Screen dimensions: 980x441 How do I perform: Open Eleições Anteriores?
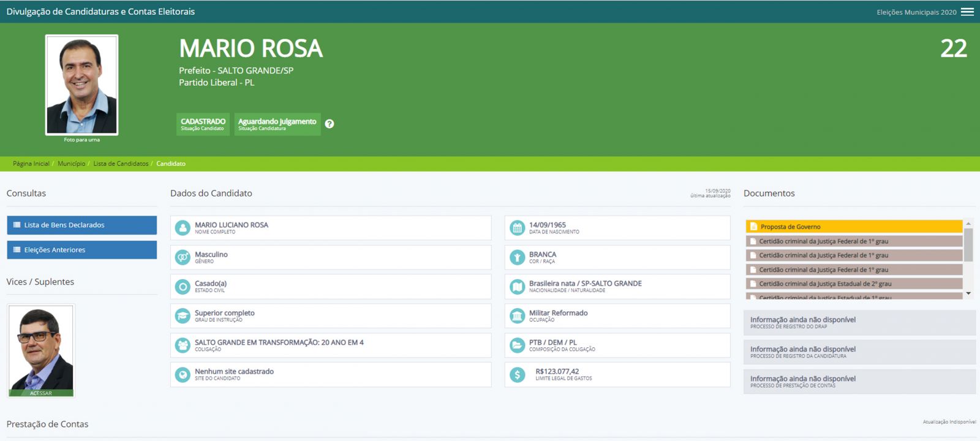click(81, 250)
